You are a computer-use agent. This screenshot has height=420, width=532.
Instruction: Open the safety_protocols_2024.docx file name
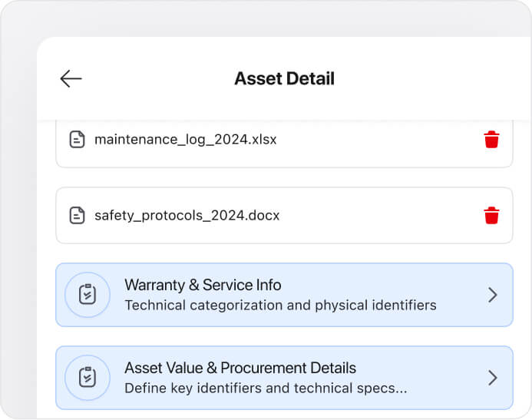(x=187, y=216)
